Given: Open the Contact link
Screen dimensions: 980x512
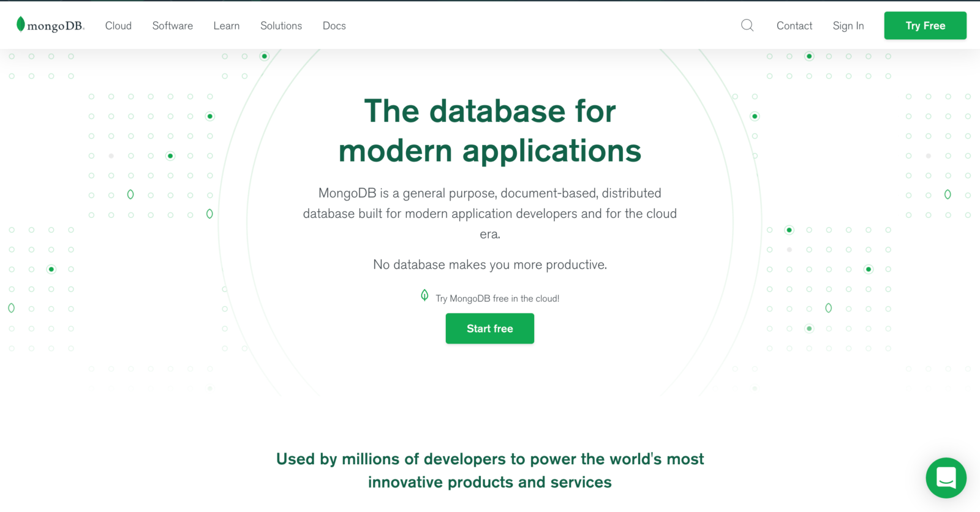Looking at the screenshot, I should [794, 26].
